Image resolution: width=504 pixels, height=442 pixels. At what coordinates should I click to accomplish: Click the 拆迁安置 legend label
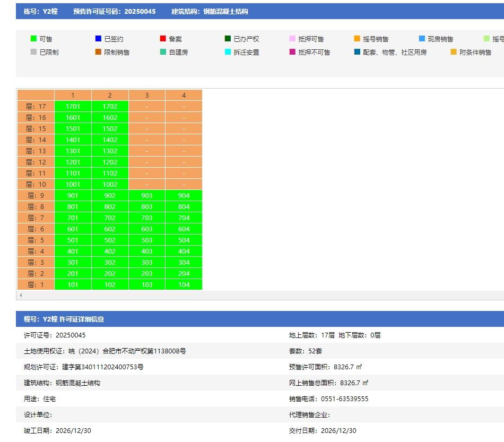point(246,52)
